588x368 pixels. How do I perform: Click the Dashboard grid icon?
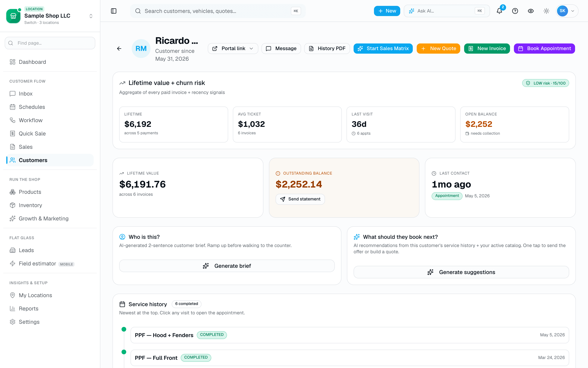pos(12,62)
